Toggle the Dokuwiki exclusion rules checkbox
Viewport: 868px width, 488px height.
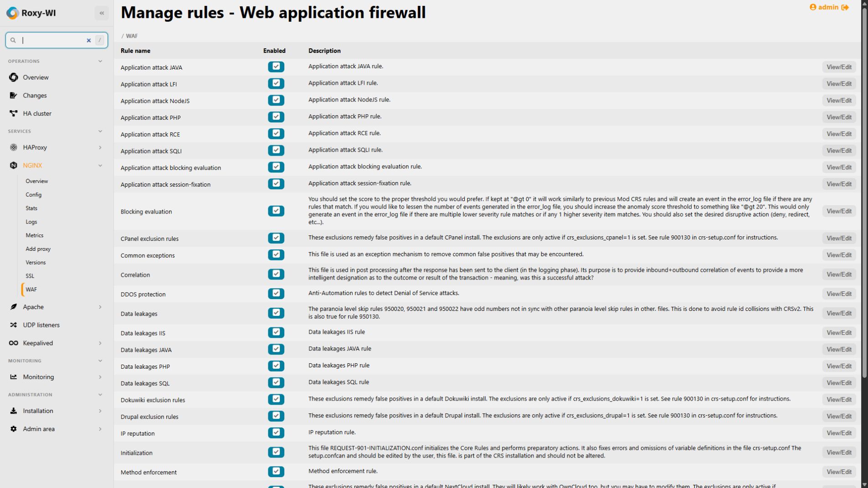coord(276,400)
